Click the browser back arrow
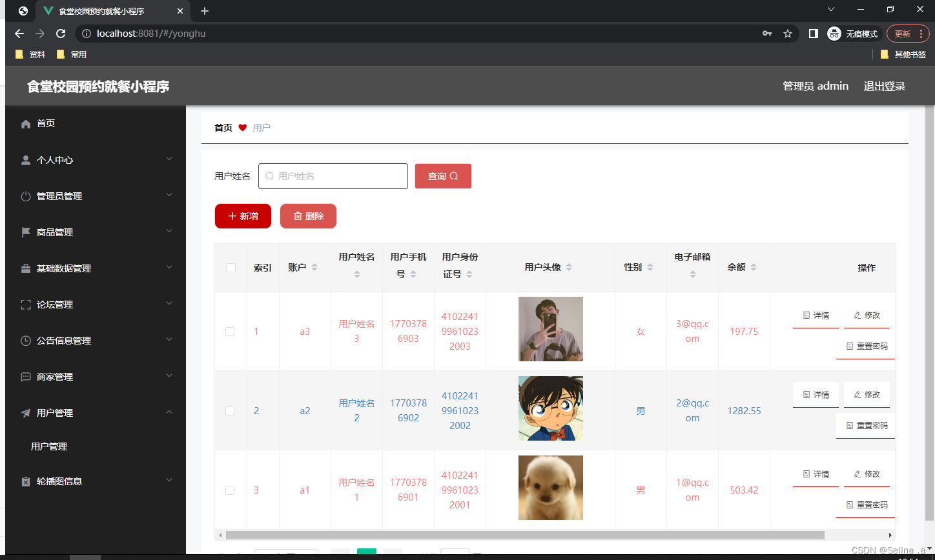 pyautogui.click(x=19, y=34)
